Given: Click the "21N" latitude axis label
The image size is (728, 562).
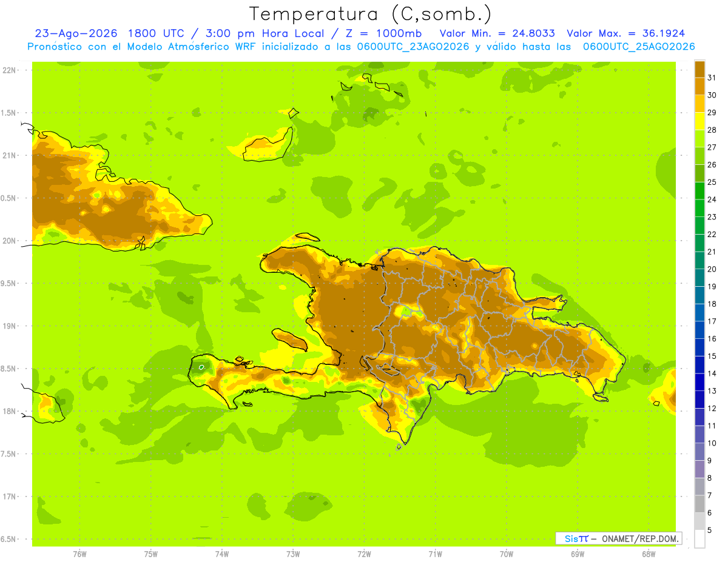Looking at the screenshot, I should [10, 155].
